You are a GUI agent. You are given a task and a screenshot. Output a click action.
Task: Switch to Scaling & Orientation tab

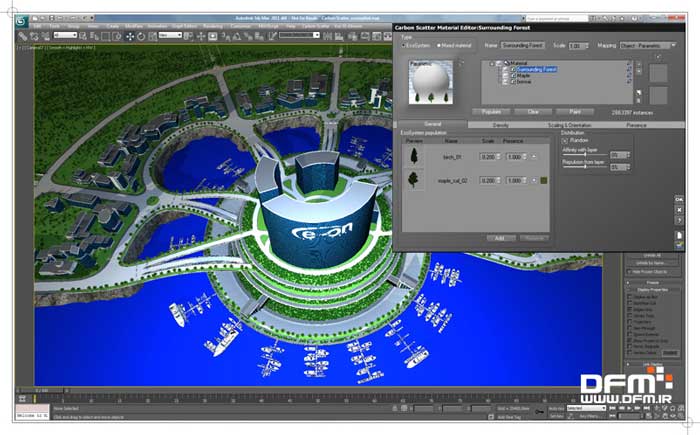tap(570, 125)
